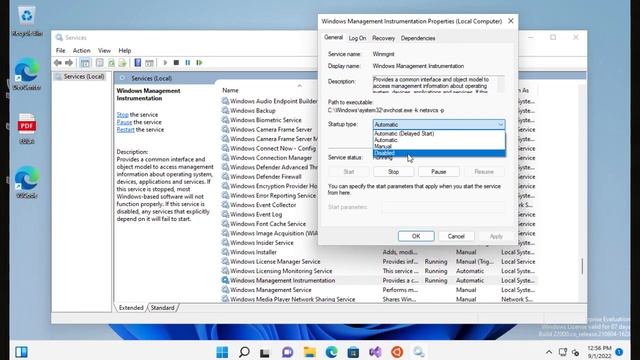Select the Windows Defender Firewall row
The width and height of the screenshot is (640, 360).
[266, 177]
